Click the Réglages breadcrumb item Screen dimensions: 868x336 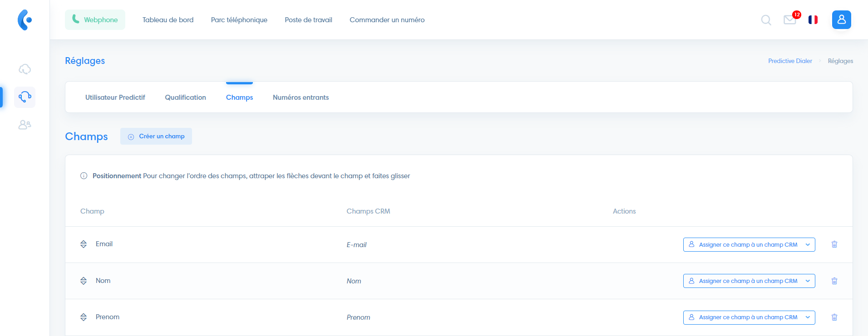tap(840, 61)
